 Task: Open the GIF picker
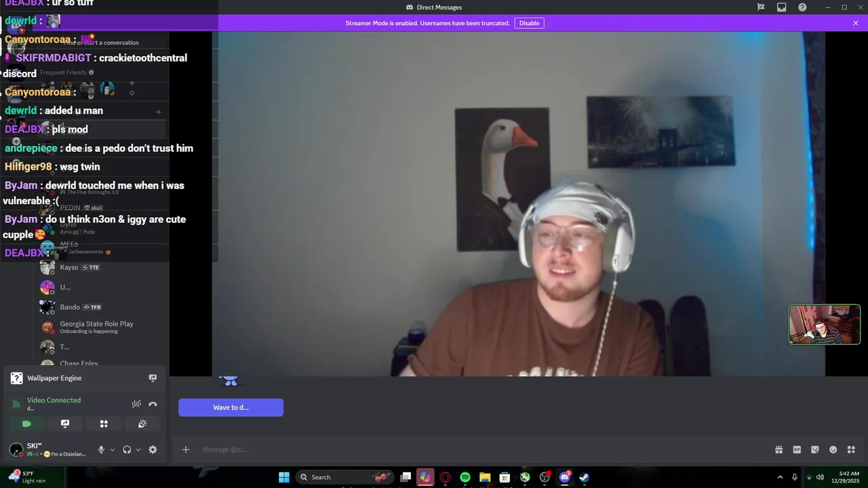tap(797, 449)
